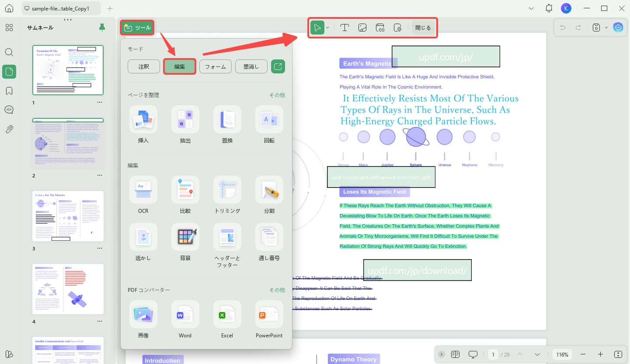The height and width of the screenshot is (364, 630).
Task: Go to the home icon in title bar
Action: [9, 9]
